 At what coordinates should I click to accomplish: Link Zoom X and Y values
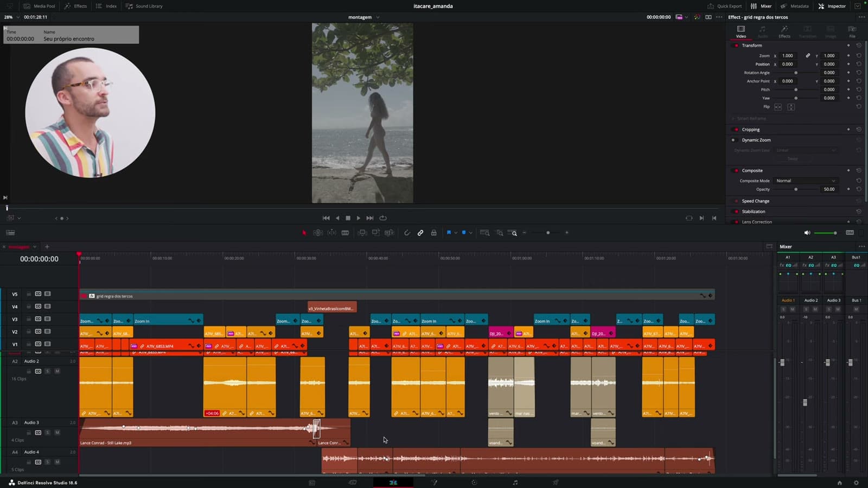coord(808,56)
